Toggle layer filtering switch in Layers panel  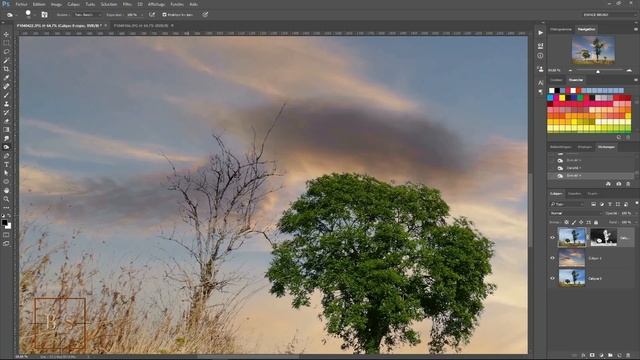coord(636,204)
